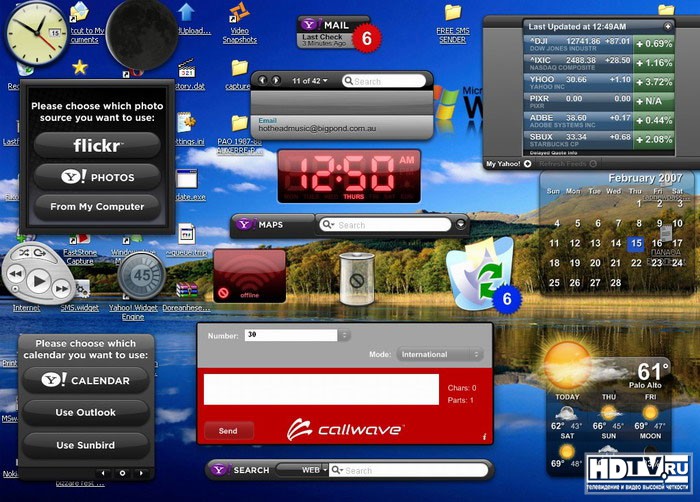
Task: Click the Send button in CallWave
Action: [229, 431]
